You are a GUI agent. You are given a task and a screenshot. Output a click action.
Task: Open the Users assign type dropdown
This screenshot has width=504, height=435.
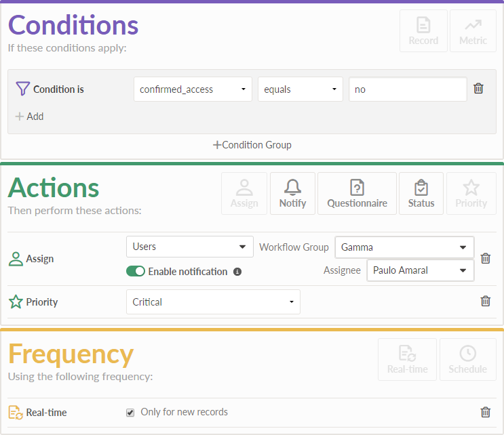pos(189,247)
